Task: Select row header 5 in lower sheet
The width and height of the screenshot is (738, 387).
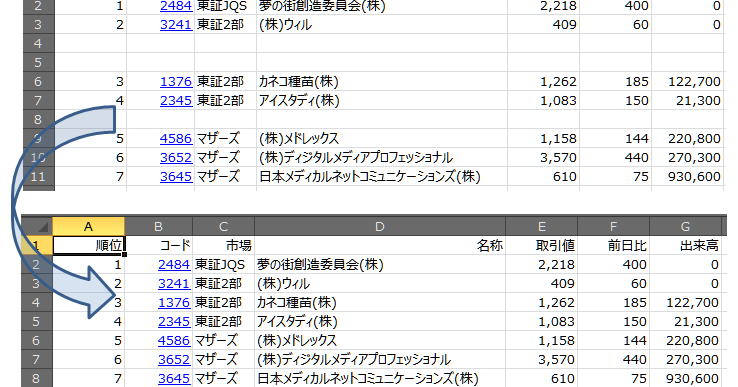Action: pos(37,322)
